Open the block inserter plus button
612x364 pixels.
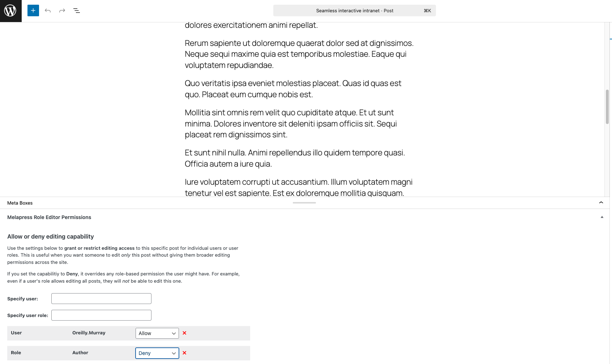[x=33, y=10]
